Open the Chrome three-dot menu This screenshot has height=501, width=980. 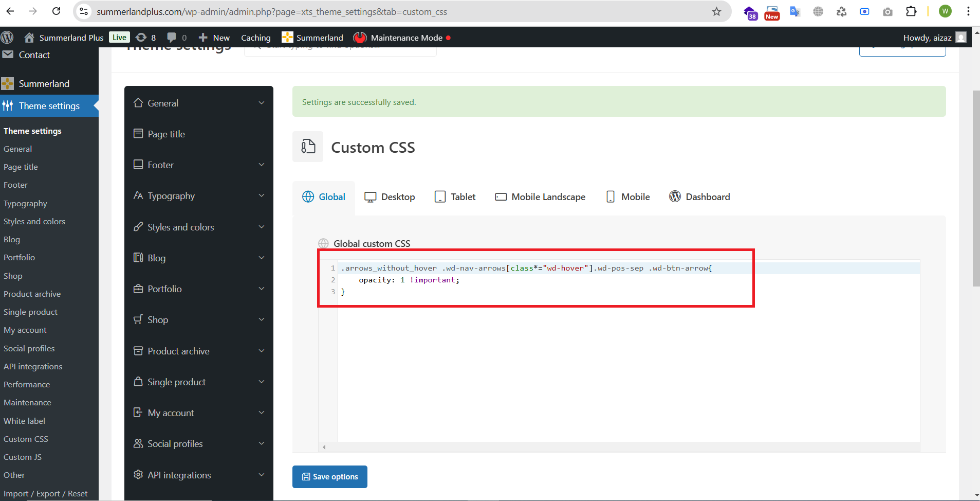tap(968, 11)
